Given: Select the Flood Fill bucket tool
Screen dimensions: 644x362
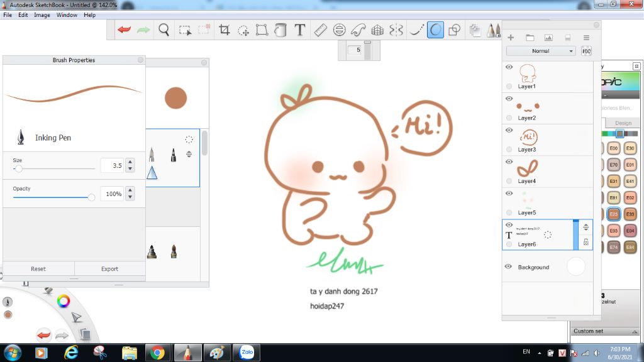Looking at the screenshot, I should coord(280,30).
